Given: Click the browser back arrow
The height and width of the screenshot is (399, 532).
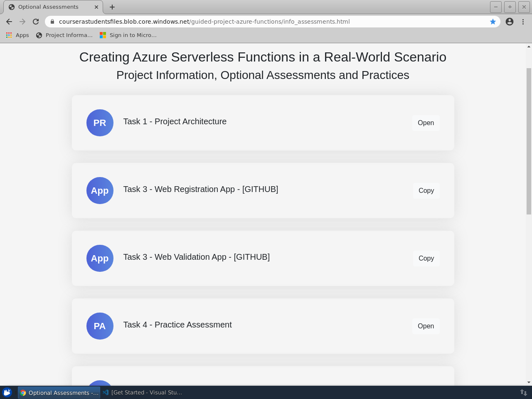Looking at the screenshot, I should [9, 22].
